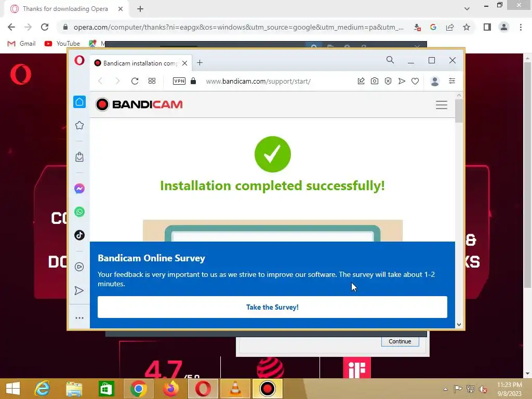This screenshot has width=532, height=399.
Task: Share this page from Chrome toolbar
Action: click(450, 27)
